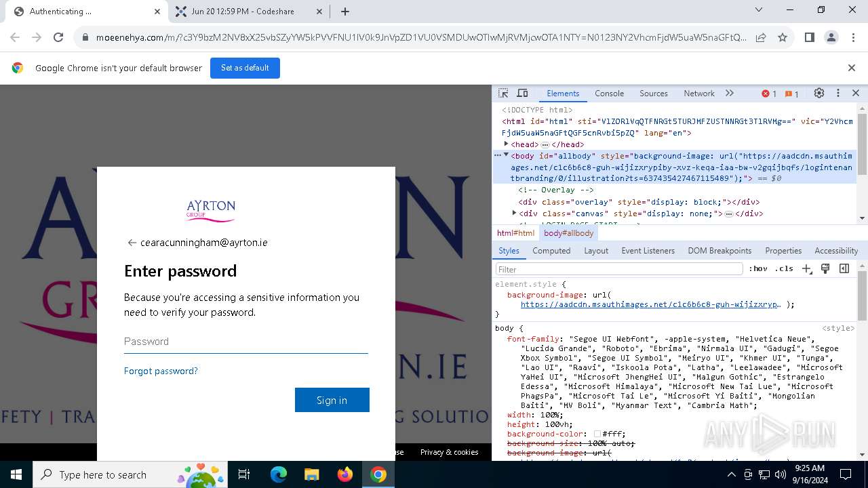Switch to the Network tab
This screenshot has width=868, height=488.
coord(699,94)
